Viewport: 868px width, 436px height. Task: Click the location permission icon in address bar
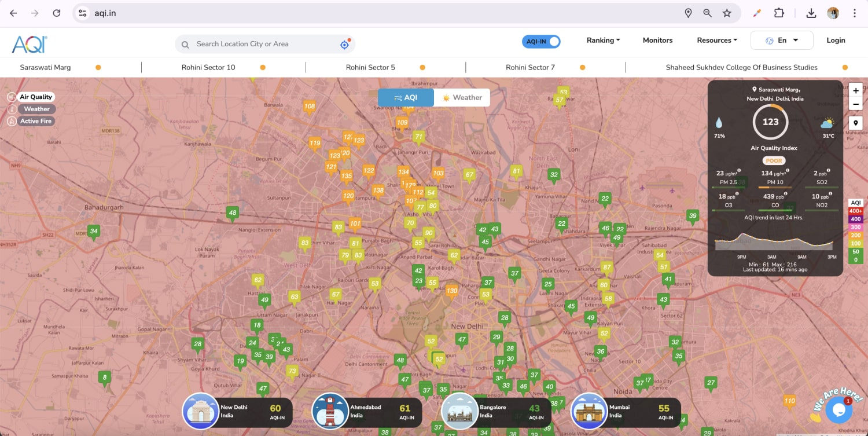tap(688, 13)
